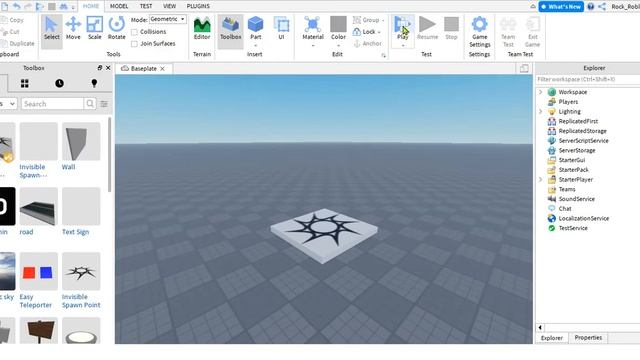Click the Toolbox vertical scrollbar
Screen dimensions: 640x360
[109, 154]
